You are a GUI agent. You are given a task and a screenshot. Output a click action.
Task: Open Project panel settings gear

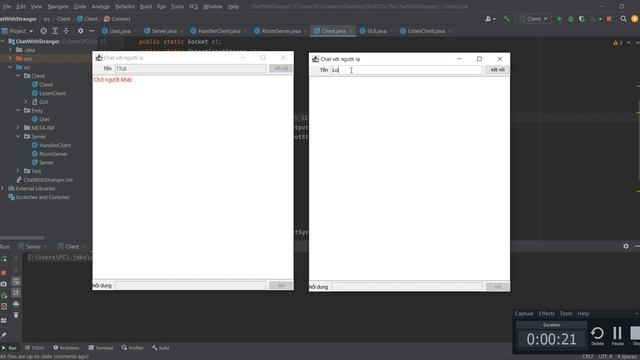[x=80, y=31]
